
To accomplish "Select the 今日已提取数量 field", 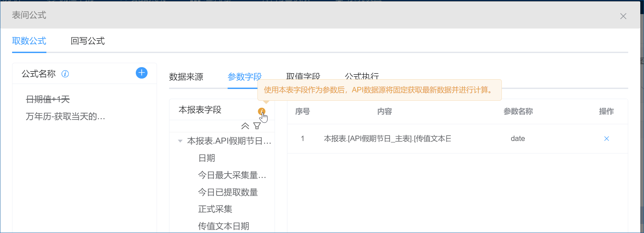I will pos(228,192).
